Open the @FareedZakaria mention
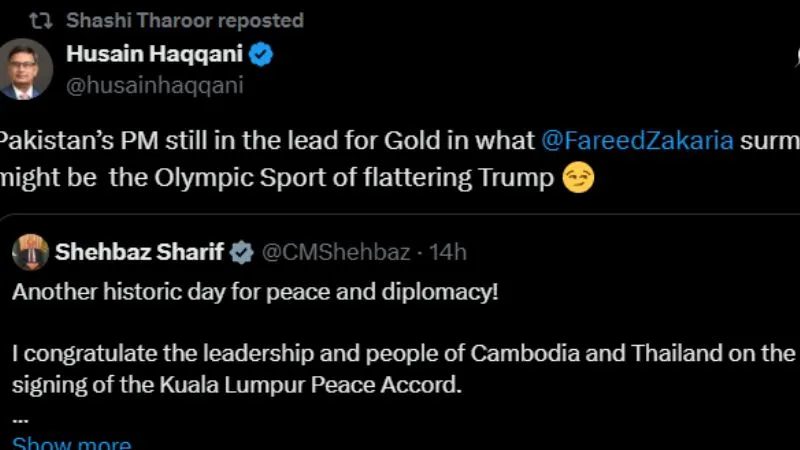Screen dimensions: 800x450 coord(636,140)
